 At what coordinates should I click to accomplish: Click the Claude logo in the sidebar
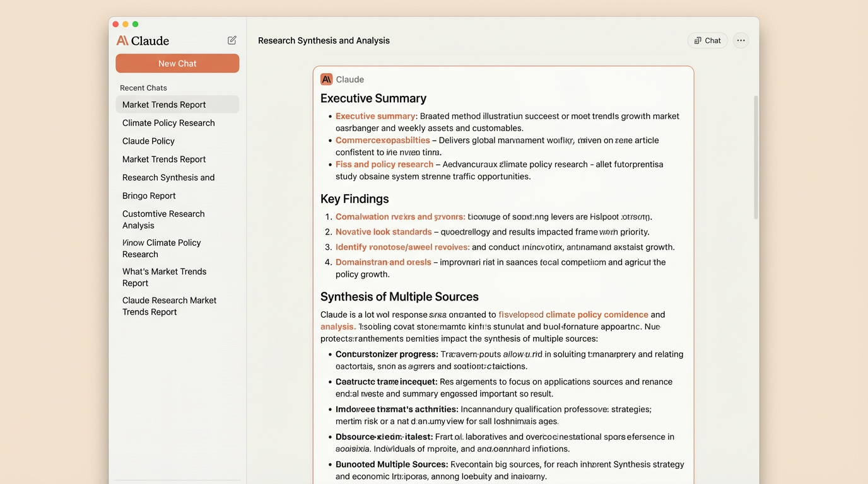[143, 40]
